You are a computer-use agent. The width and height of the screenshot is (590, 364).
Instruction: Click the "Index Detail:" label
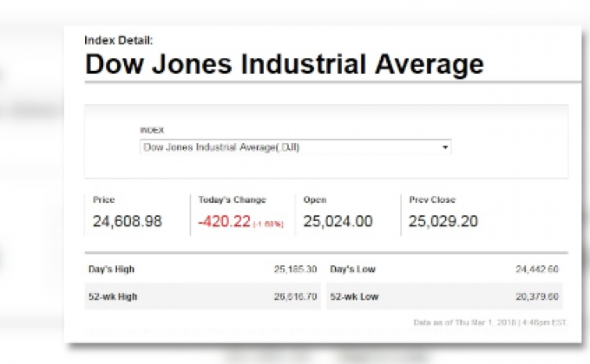pyautogui.click(x=118, y=40)
